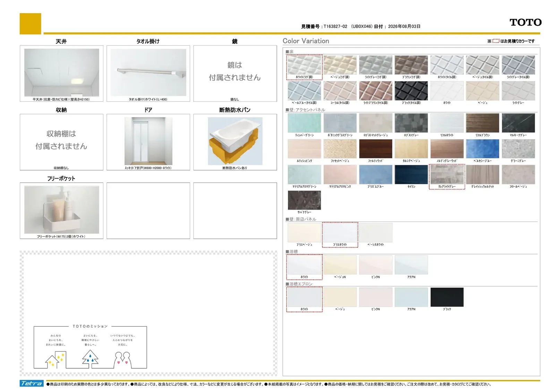This screenshot has height=392, width=555.
Task: Click the tree with water drops icon
Action: pyautogui.click(x=90, y=358)
